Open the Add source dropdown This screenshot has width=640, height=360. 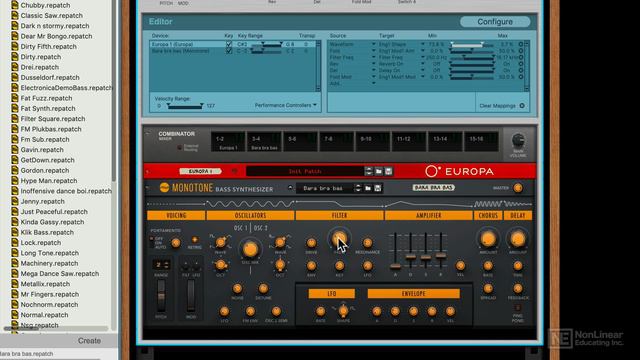(x=373, y=83)
